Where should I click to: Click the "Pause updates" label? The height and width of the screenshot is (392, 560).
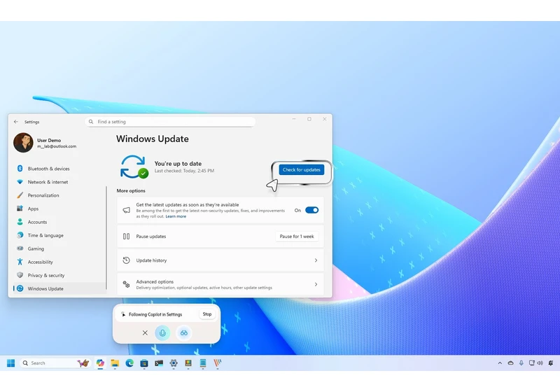(150, 237)
